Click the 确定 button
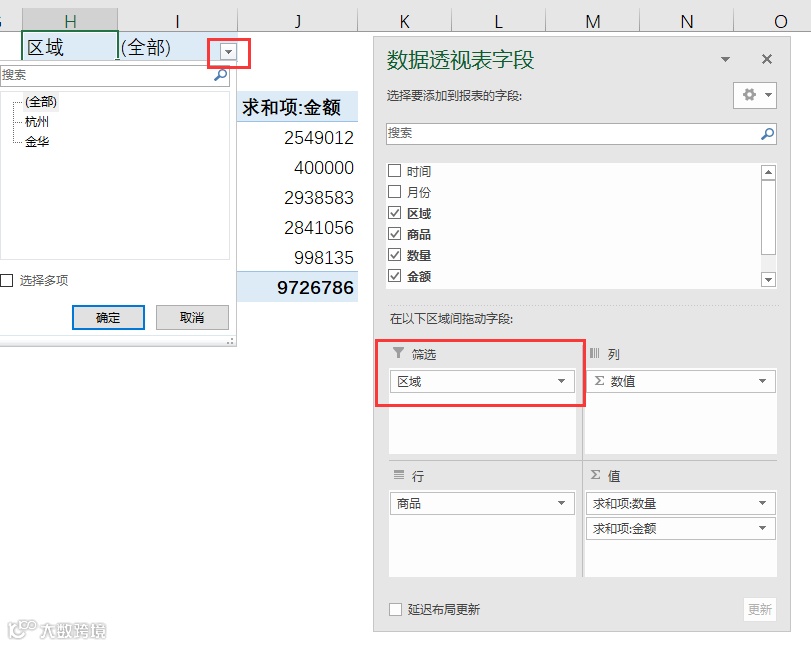Screen dimensions: 811x646 click(x=108, y=317)
